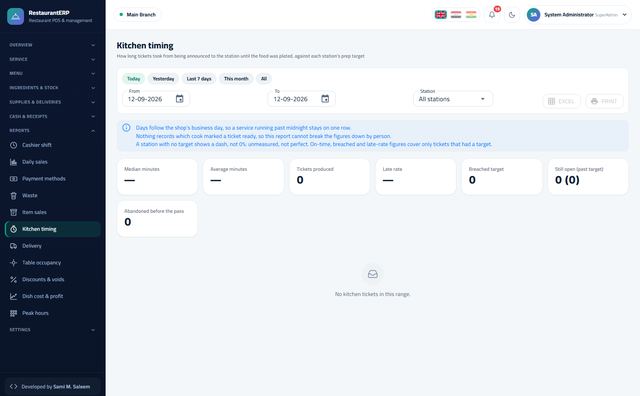Choose the India flag language icon
This screenshot has width=640, height=396.
pyautogui.click(x=471, y=15)
